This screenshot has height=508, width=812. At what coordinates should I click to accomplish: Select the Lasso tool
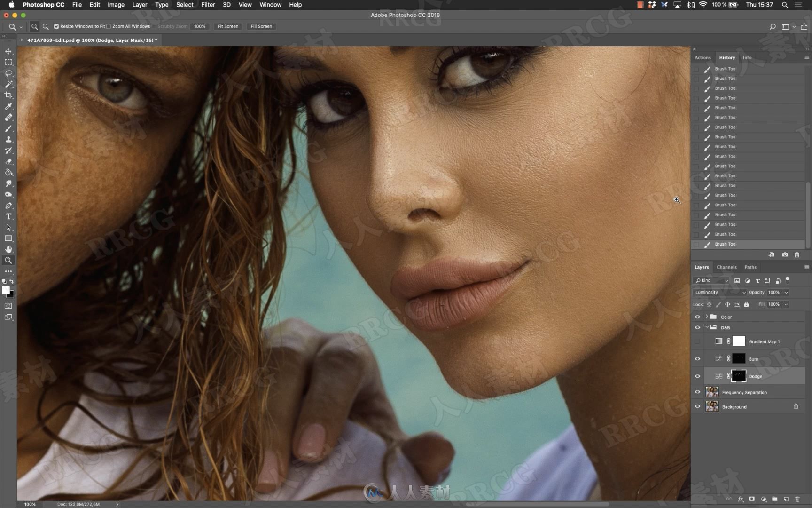click(x=8, y=73)
